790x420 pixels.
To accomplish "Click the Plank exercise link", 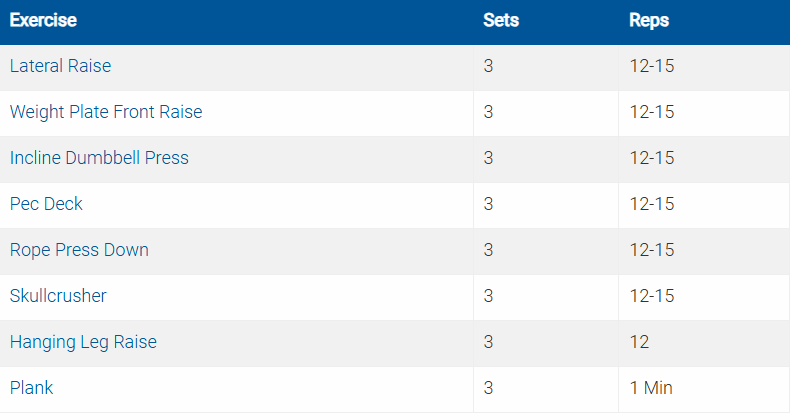I will coord(31,388).
